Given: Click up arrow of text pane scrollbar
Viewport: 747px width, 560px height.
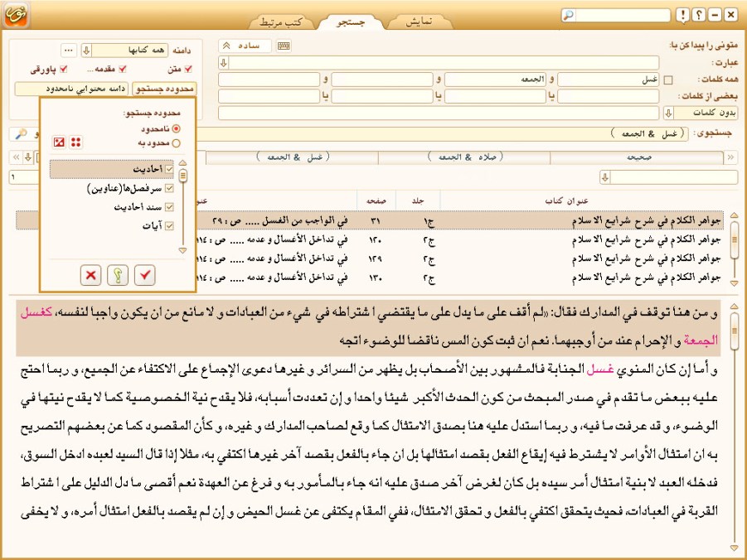Looking at the screenshot, I should [x=734, y=306].
